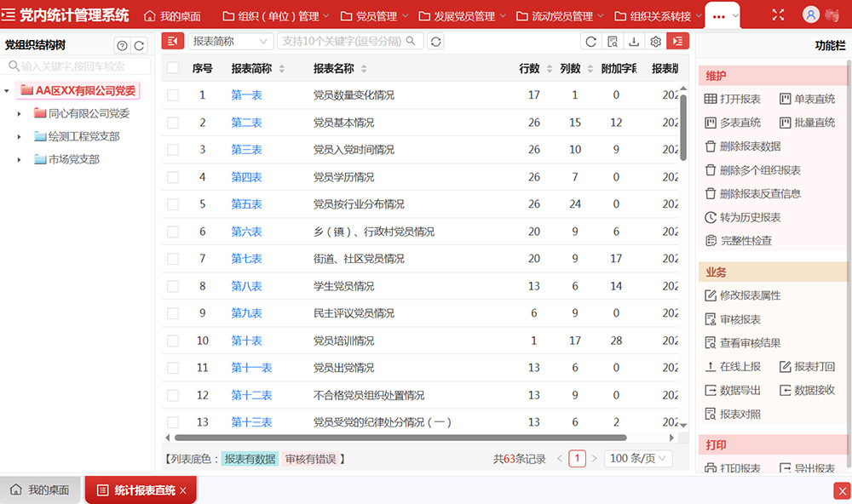Run 完整性检查 from function bar

pyautogui.click(x=738, y=241)
